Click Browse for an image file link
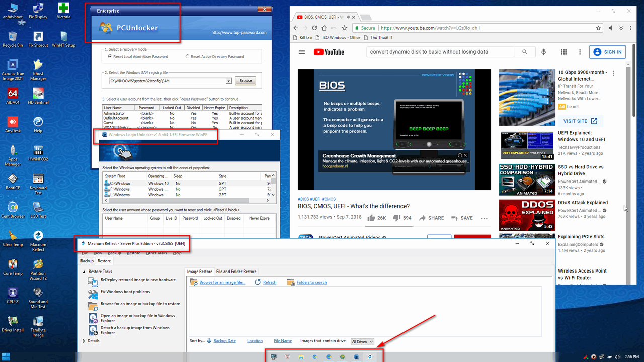Viewport: 644px width, 362px height. [222, 283]
